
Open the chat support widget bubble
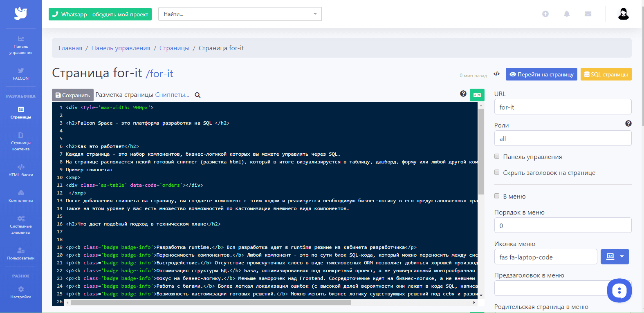coord(619,291)
